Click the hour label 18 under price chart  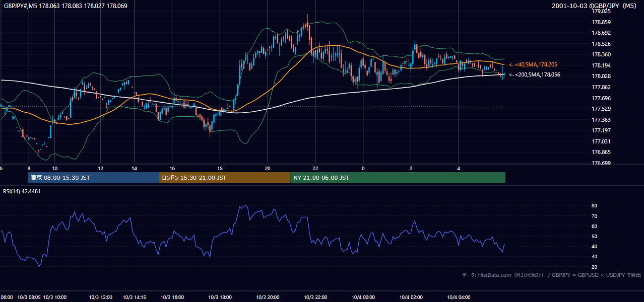point(220,168)
